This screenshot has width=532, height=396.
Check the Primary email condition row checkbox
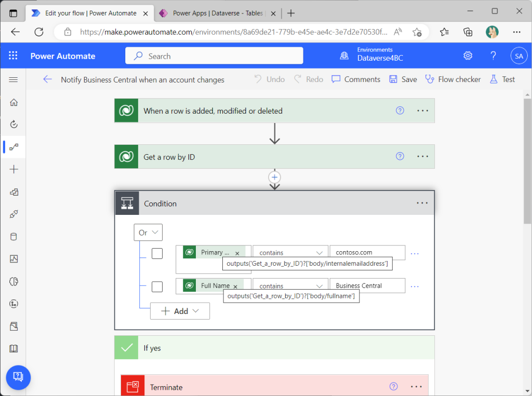click(157, 253)
